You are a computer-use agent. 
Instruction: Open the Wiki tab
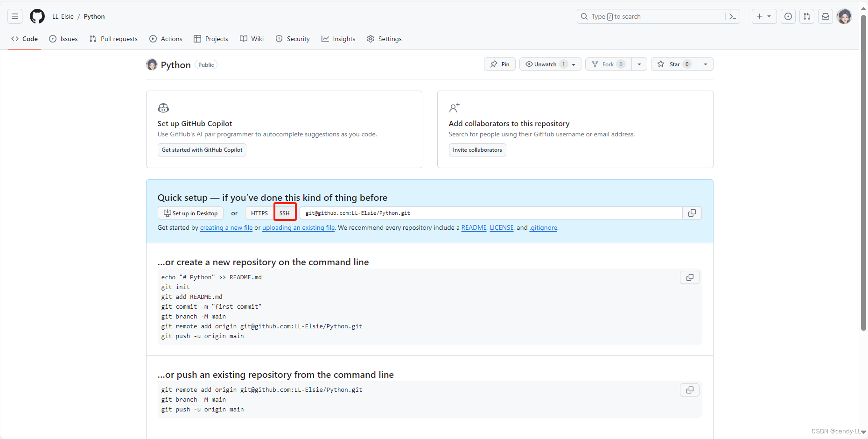252,39
